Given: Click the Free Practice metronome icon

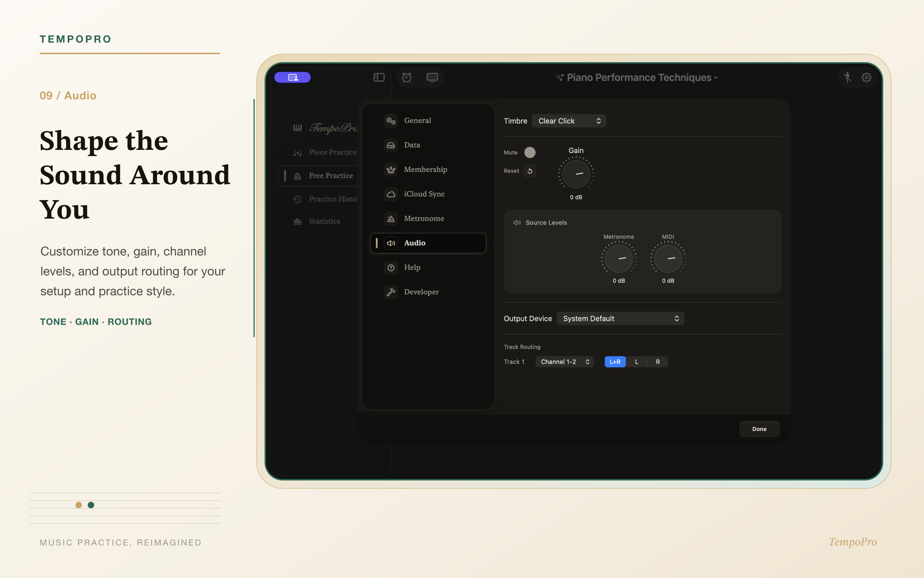Looking at the screenshot, I should click(x=297, y=176).
